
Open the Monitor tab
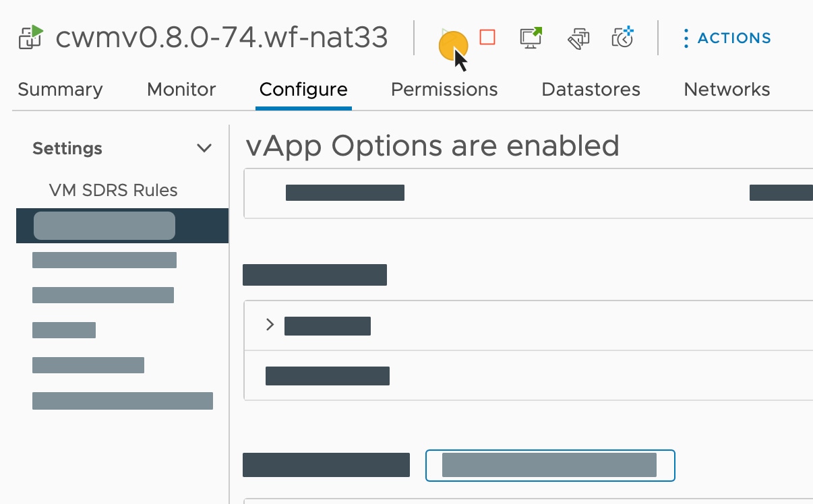click(x=181, y=89)
